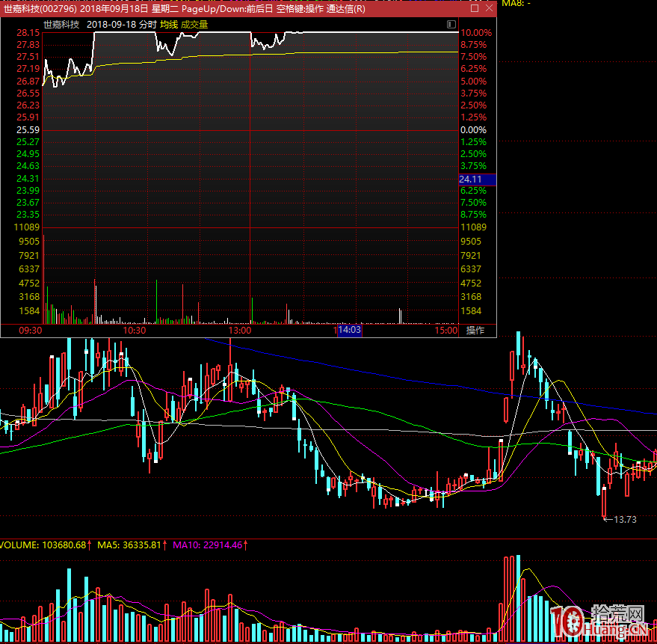
Task: Click the 均线 legend label
Action: (x=169, y=25)
